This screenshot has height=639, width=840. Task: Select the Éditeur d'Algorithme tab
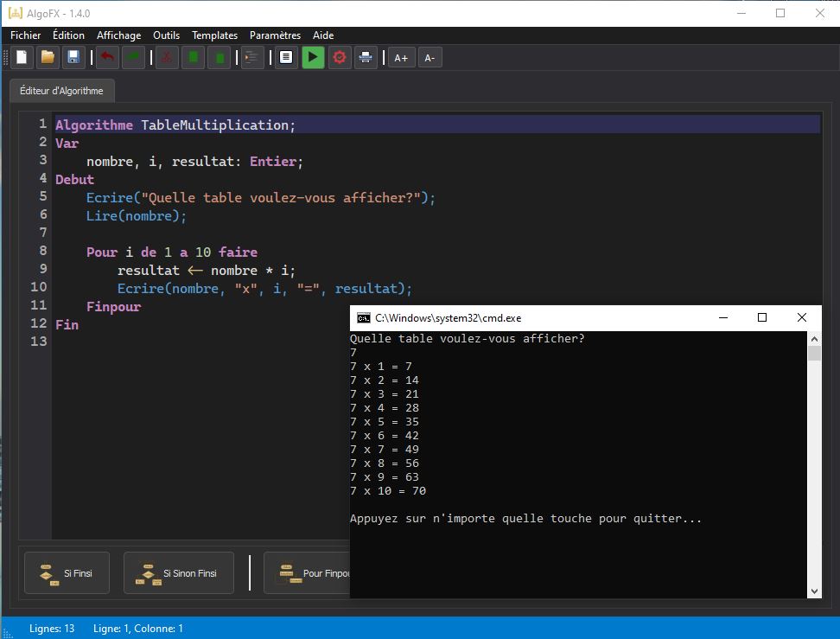(x=61, y=91)
